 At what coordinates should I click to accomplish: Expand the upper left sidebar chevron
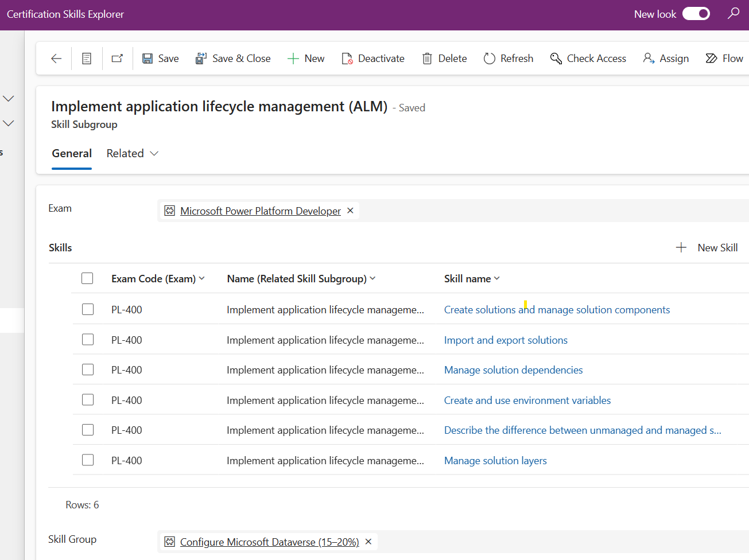click(x=9, y=99)
